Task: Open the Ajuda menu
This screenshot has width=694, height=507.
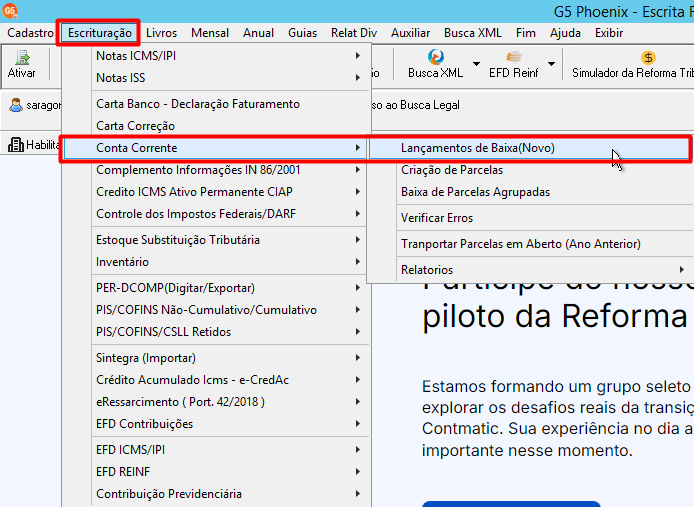Action: [565, 33]
